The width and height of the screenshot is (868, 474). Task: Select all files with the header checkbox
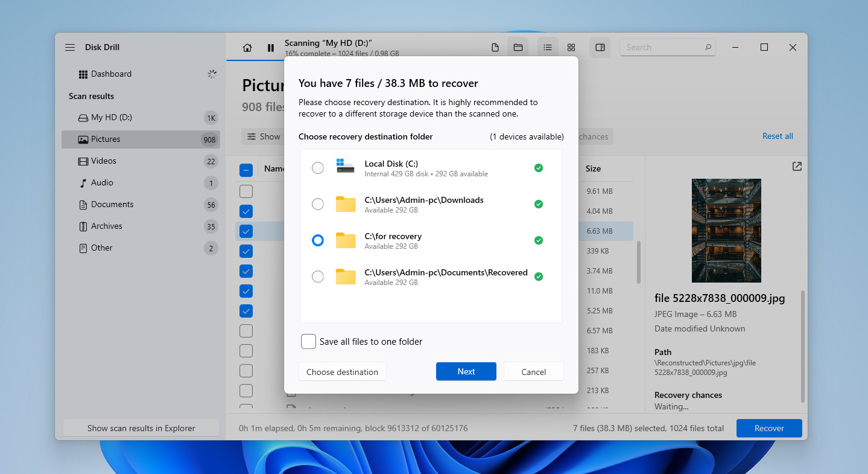click(246, 170)
